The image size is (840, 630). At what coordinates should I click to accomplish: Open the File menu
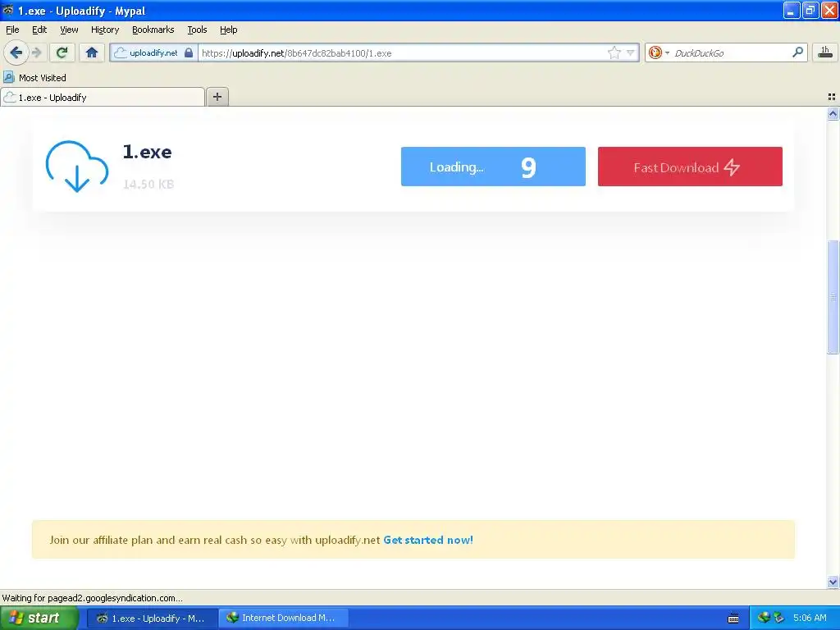click(12, 30)
